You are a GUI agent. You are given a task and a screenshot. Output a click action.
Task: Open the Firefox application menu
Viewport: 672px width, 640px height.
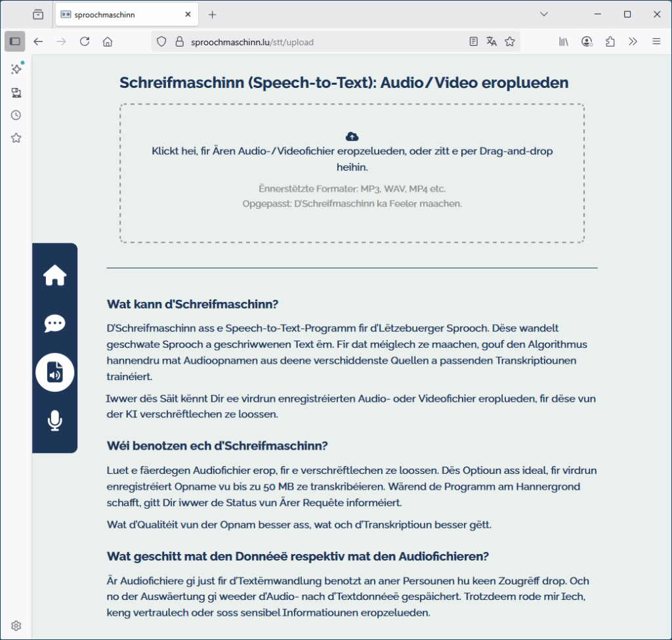[656, 41]
